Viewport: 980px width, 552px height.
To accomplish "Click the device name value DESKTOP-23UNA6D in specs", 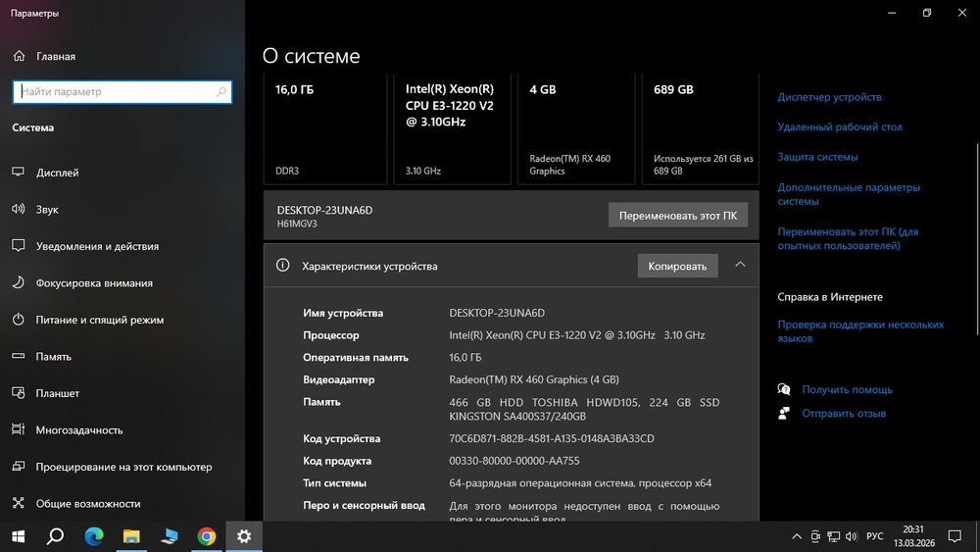I will click(x=497, y=313).
